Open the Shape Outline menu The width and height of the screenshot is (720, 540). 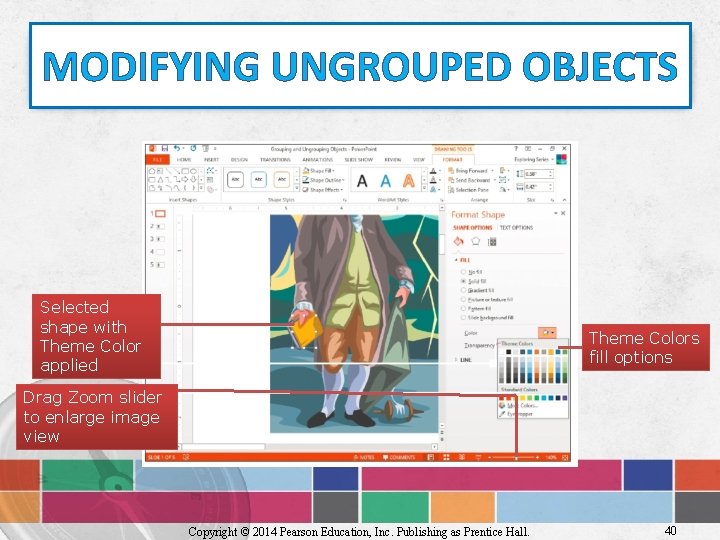(322, 180)
